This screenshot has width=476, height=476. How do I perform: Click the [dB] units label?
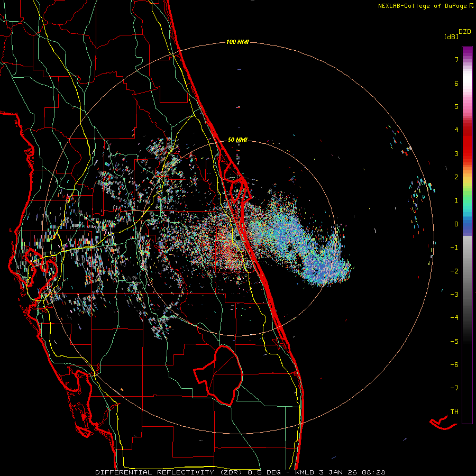[x=451, y=36]
